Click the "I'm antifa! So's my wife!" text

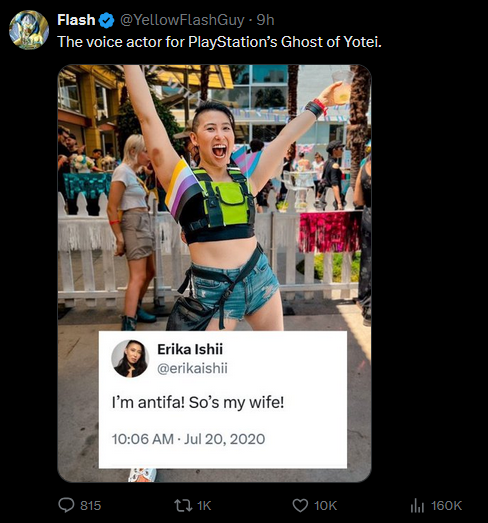[x=198, y=402]
